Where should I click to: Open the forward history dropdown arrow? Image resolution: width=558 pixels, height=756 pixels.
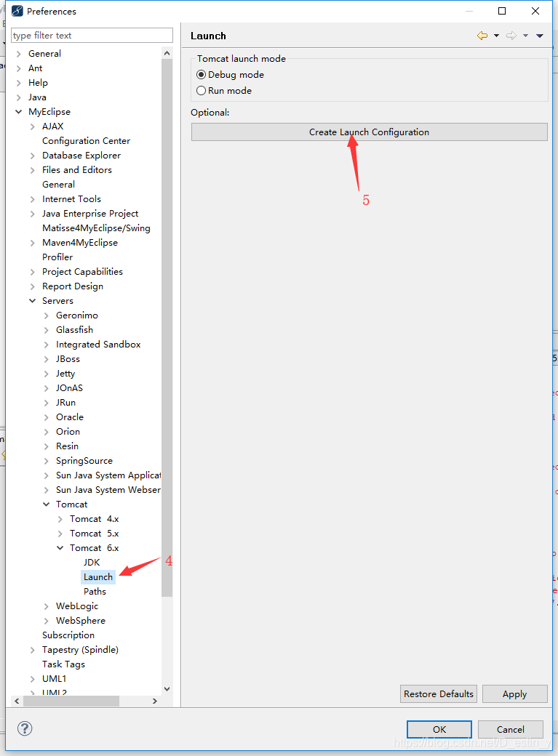tap(526, 36)
